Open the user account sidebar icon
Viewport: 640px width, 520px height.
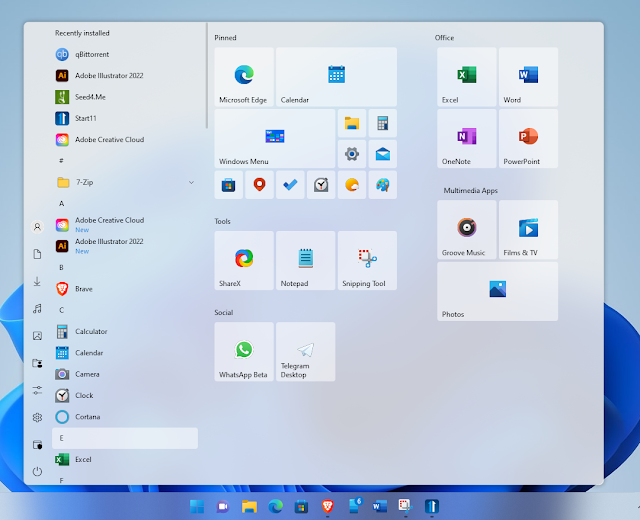[x=37, y=227]
